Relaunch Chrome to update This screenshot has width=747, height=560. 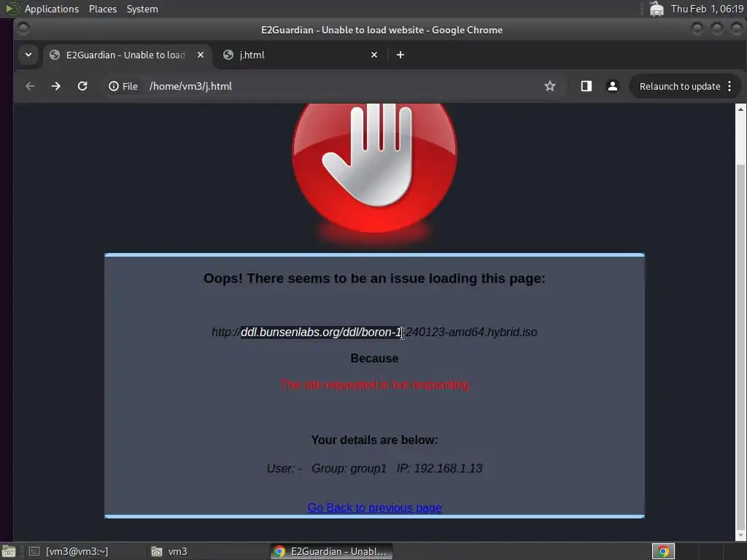[679, 86]
